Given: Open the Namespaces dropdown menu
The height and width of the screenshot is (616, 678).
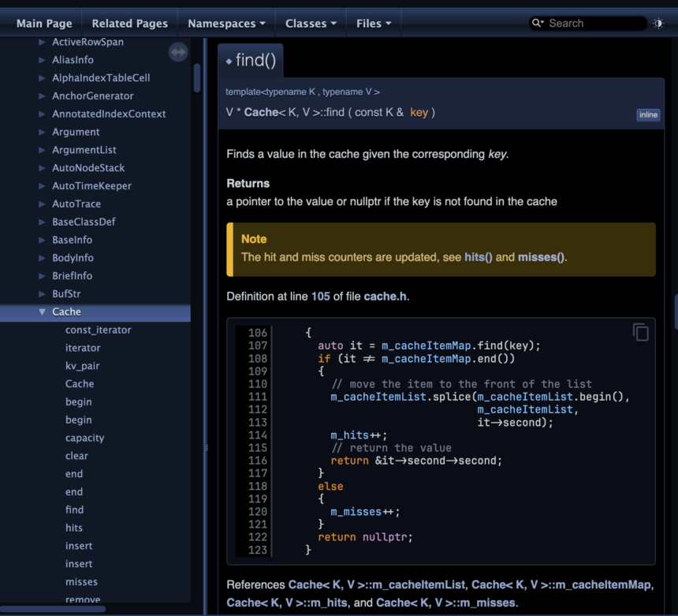Looking at the screenshot, I should pyautogui.click(x=226, y=24).
